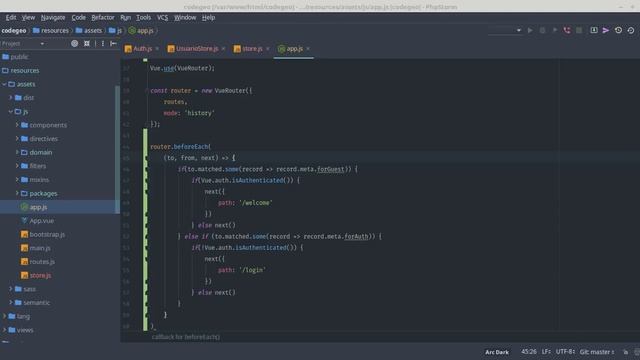The image size is (640, 360).
Task: Collapse the js folder
Action: point(11,111)
